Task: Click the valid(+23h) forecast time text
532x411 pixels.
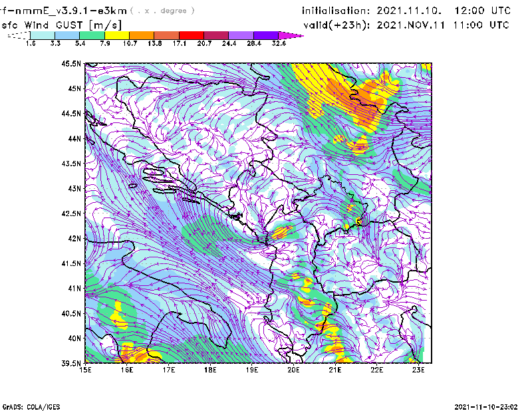Action: pos(406,25)
